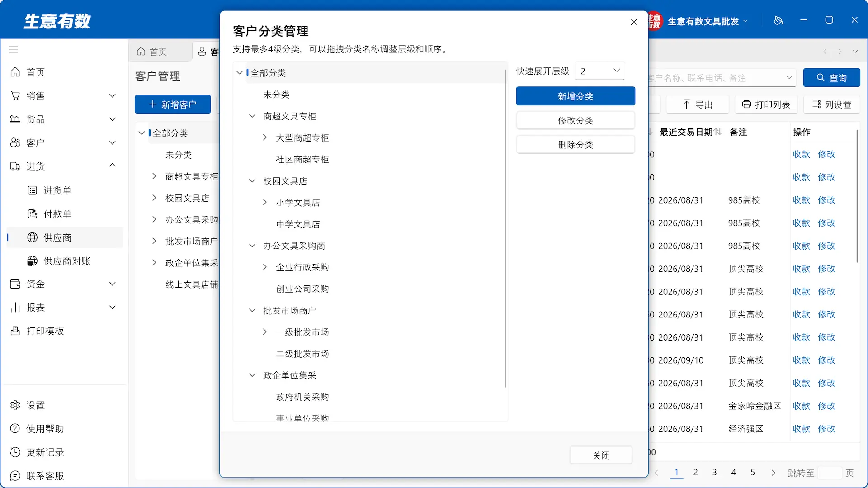The width and height of the screenshot is (868, 488).
Task: Click the 修改分类 button
Action: [x=576, y=120]
